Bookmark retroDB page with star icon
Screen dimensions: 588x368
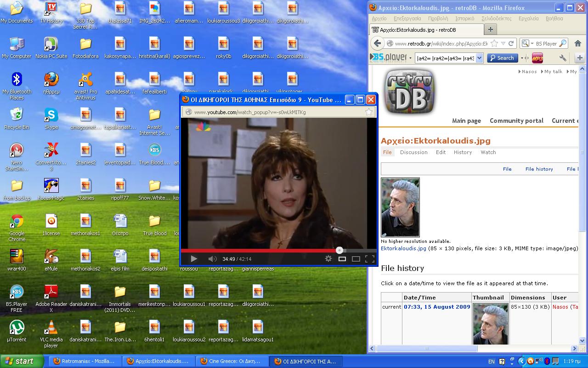[494, 43]
